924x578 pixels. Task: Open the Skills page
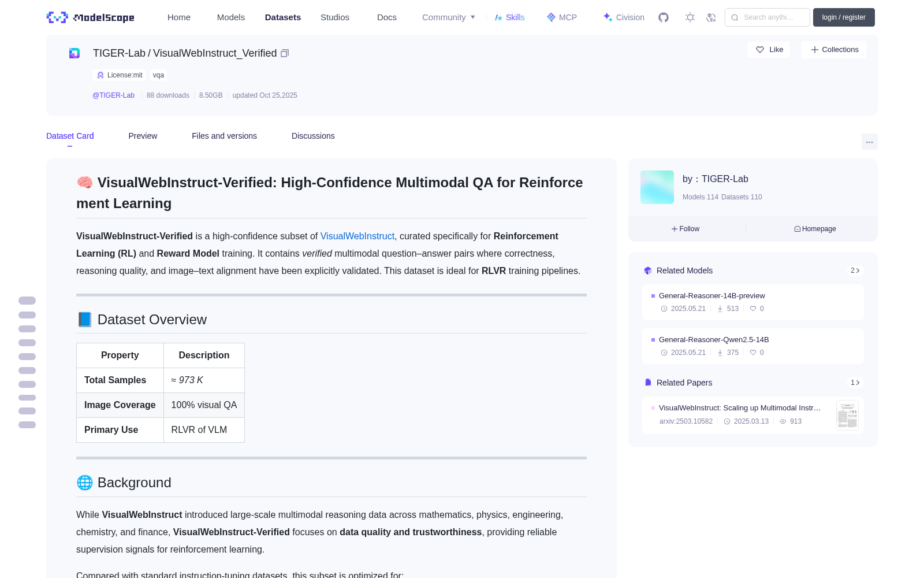coord(509,17)
